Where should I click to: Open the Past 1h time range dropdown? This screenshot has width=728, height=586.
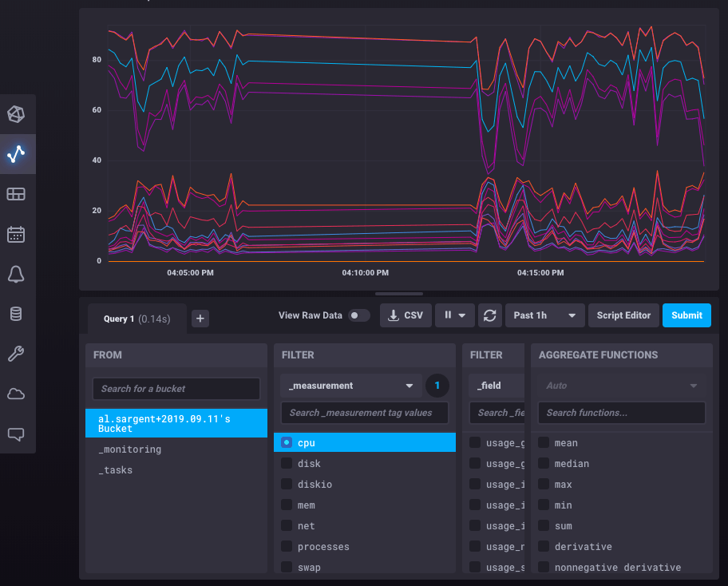[x=544, y=315]
